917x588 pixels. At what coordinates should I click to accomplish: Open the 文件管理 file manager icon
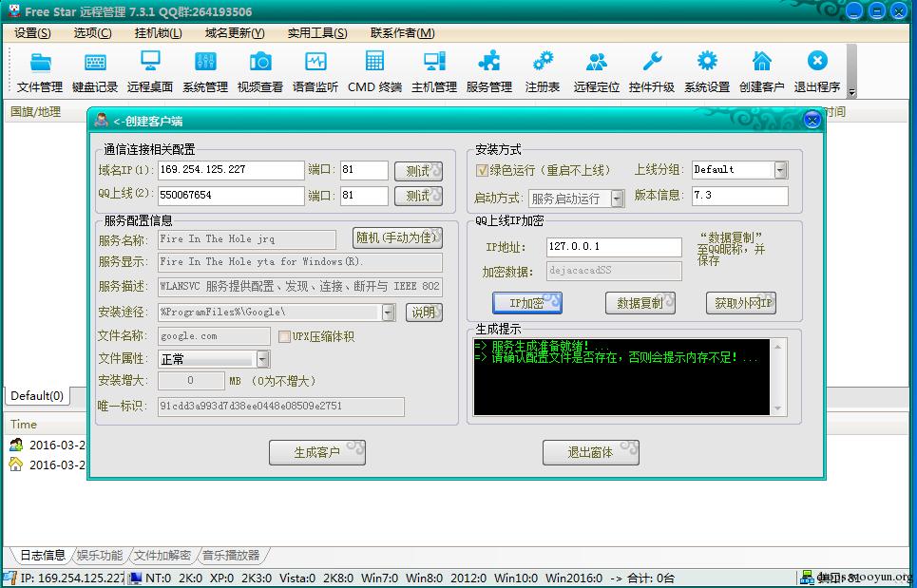click(x=40, y=71)
